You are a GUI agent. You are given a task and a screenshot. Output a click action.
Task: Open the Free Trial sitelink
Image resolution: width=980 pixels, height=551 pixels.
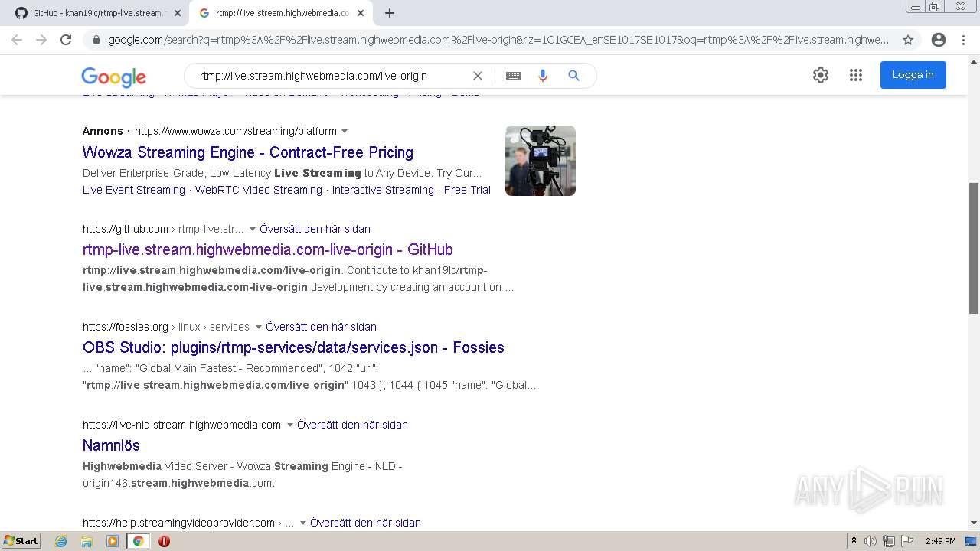(467, 190)
